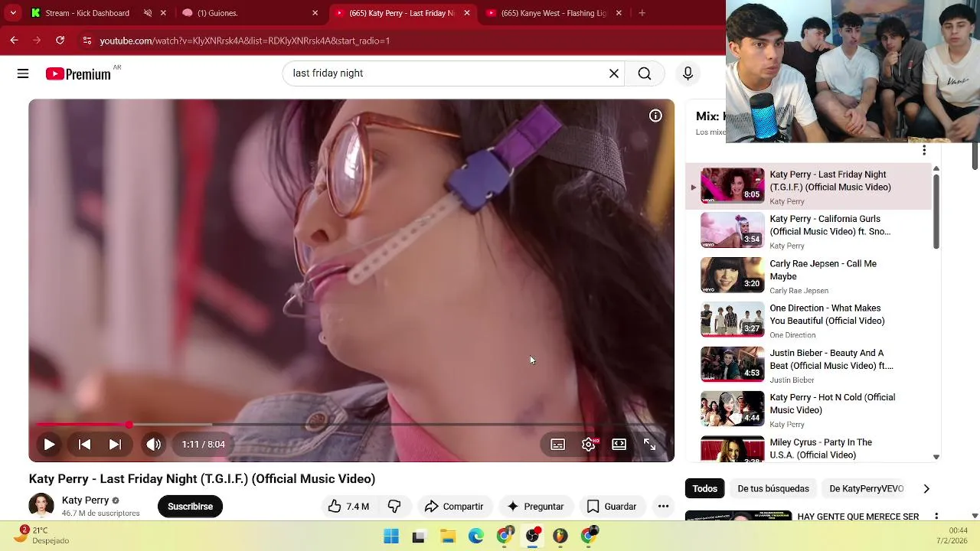Viewport: 980px width, 551px height.
Task: Switch to Stream - Kick Dashboard tab
Action: 87,13
